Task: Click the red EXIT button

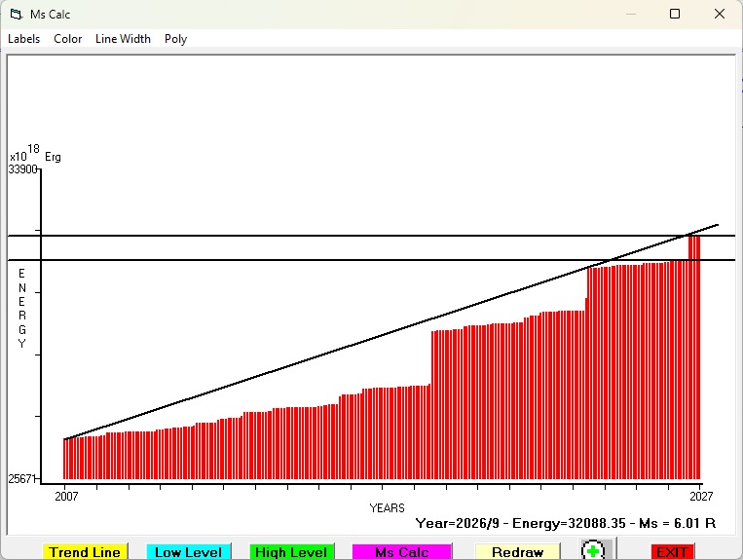Action: 672,552
